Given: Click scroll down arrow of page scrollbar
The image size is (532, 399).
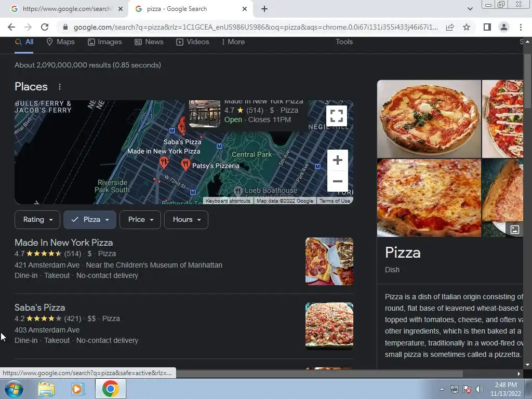Looking at the screenshot, I should [x=527, y=365].
